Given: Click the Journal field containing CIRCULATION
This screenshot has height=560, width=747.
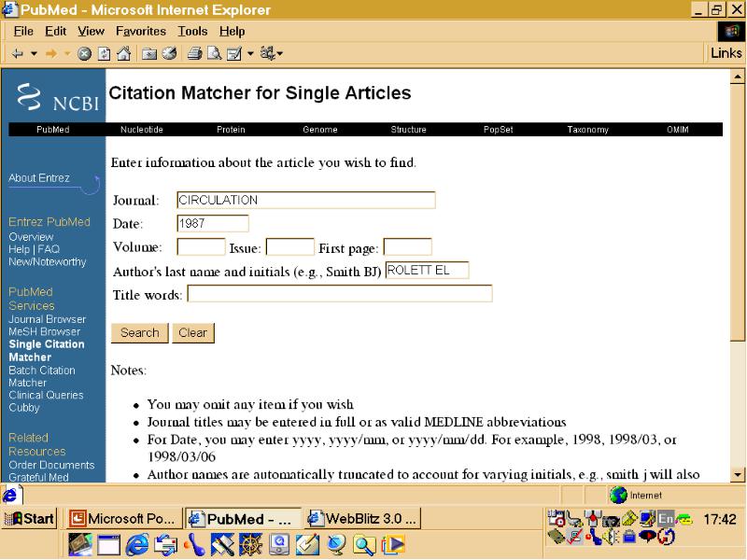Looking at the screenshot, I should 306,200.
